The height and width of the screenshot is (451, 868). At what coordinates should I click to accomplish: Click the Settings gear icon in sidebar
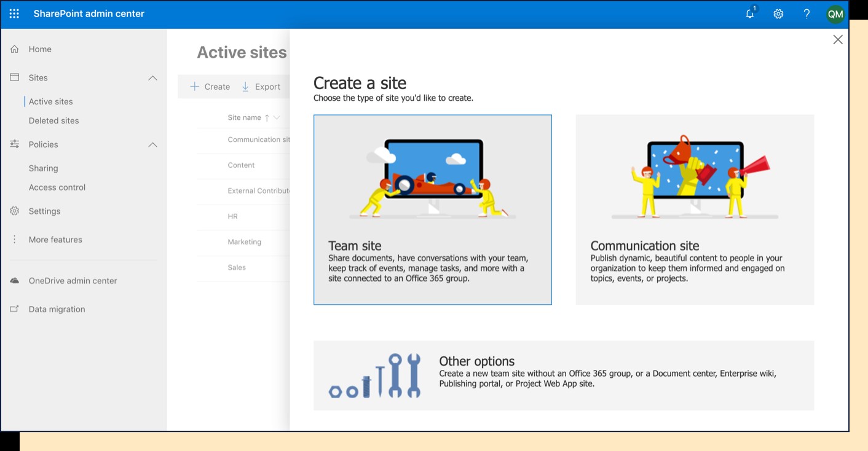[15, 211]
